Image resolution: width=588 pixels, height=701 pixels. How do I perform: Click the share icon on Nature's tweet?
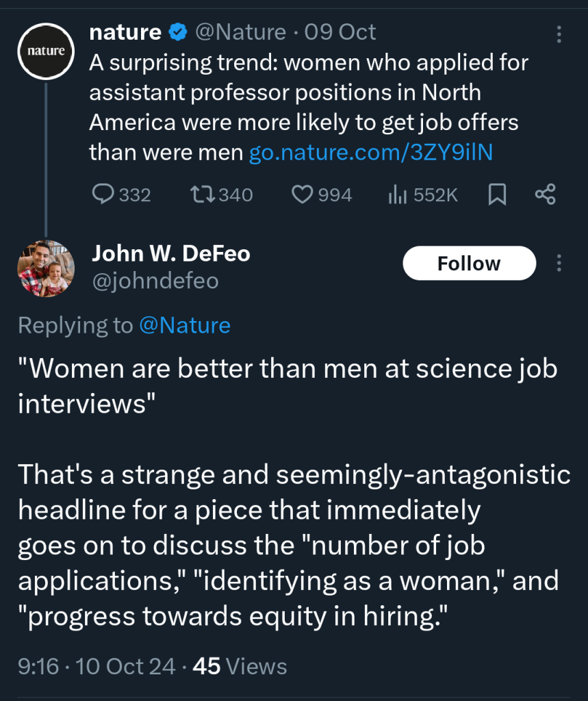[545, 195]
